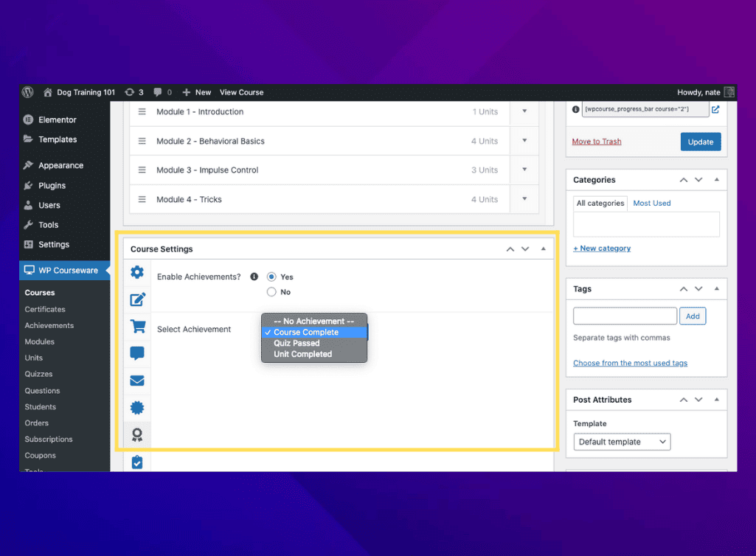Open the comments bubble in admin bar
Viewport: 756px width, 556px height.
click(x=158, y=92)
